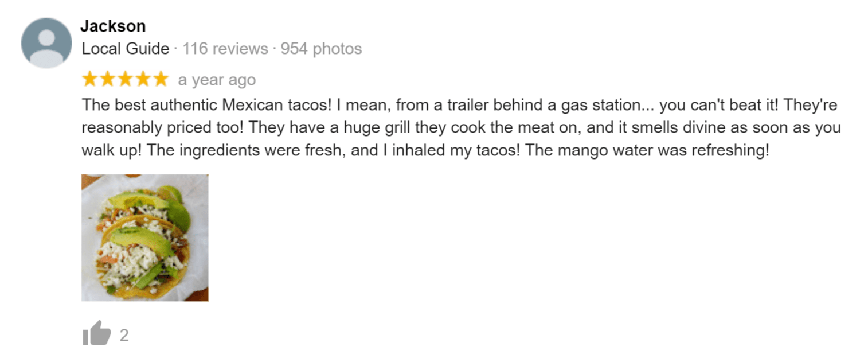Screen dimensions: 868x354
Task: Click the first rating star
Action: [90, 79]
